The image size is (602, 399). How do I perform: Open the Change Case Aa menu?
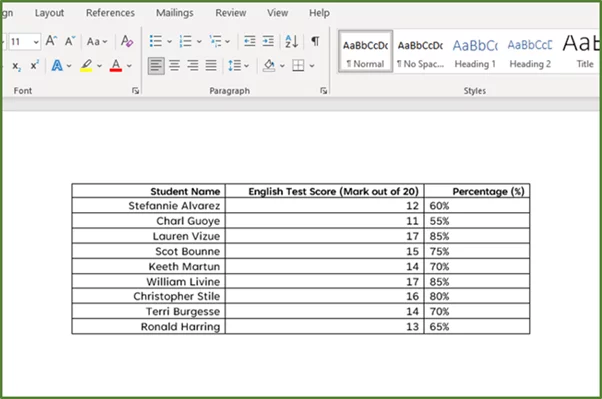click(97, 41)
